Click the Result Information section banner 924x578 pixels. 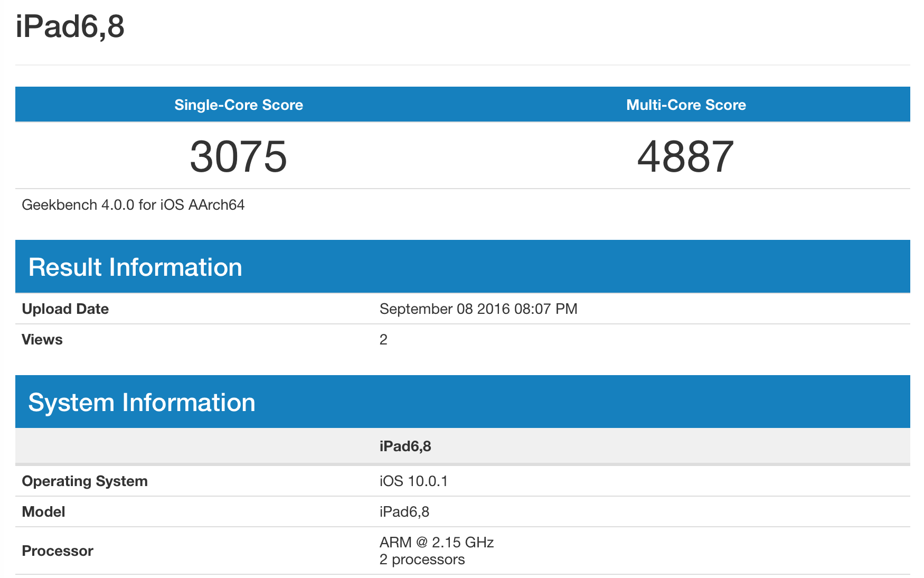[x=136, y=267]
